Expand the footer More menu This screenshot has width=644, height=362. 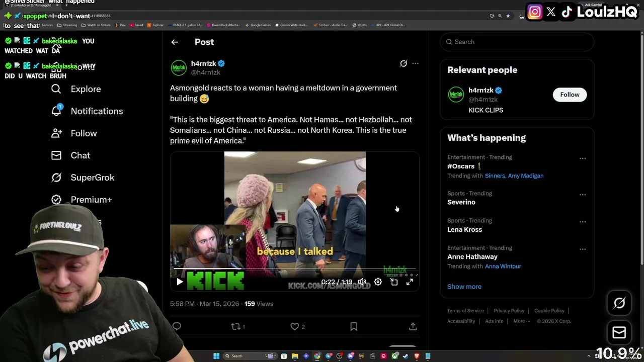521,321
